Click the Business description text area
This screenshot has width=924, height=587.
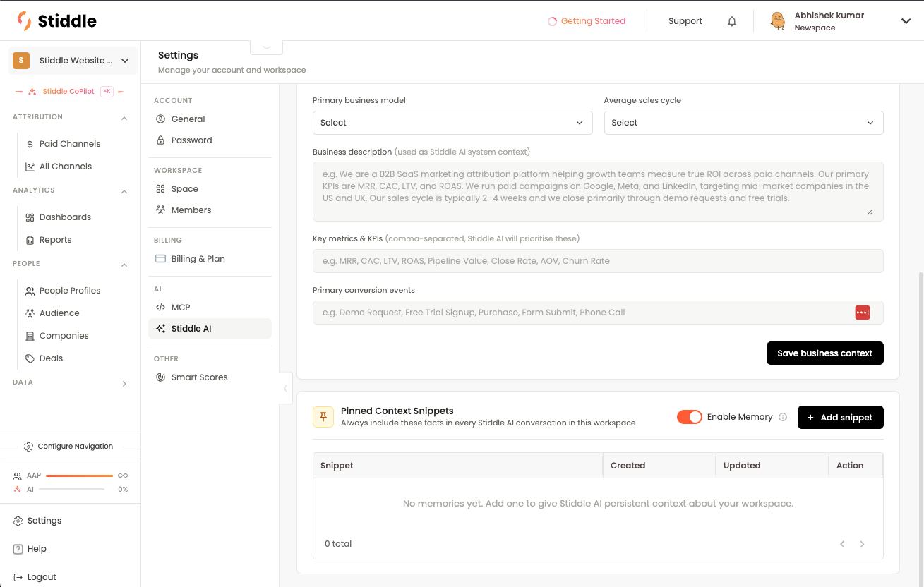[598, 191]
